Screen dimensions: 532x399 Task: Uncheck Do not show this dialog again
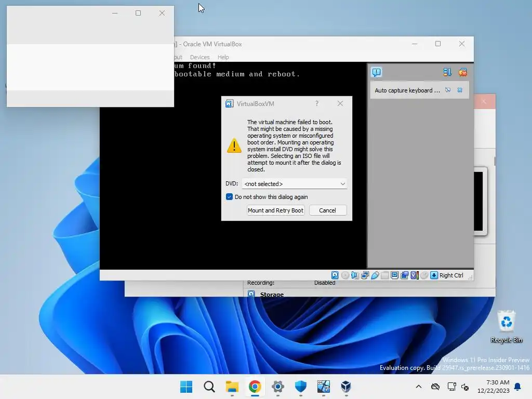click(229, 197)
